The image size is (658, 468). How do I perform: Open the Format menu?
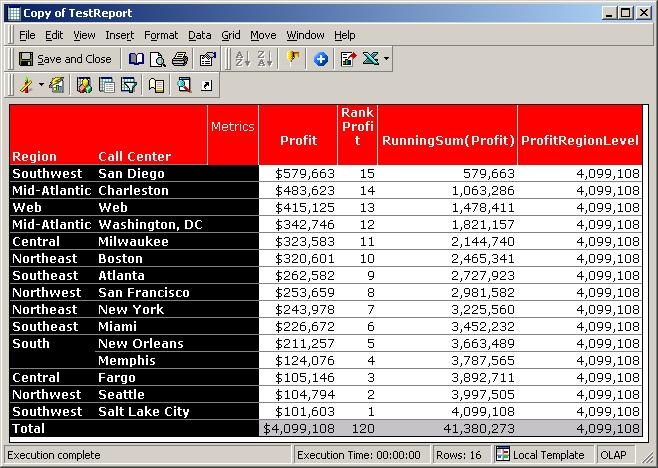point(161,35)
